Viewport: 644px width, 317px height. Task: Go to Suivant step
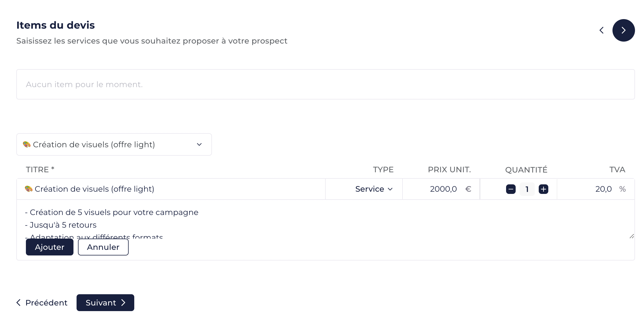[105, 303]
